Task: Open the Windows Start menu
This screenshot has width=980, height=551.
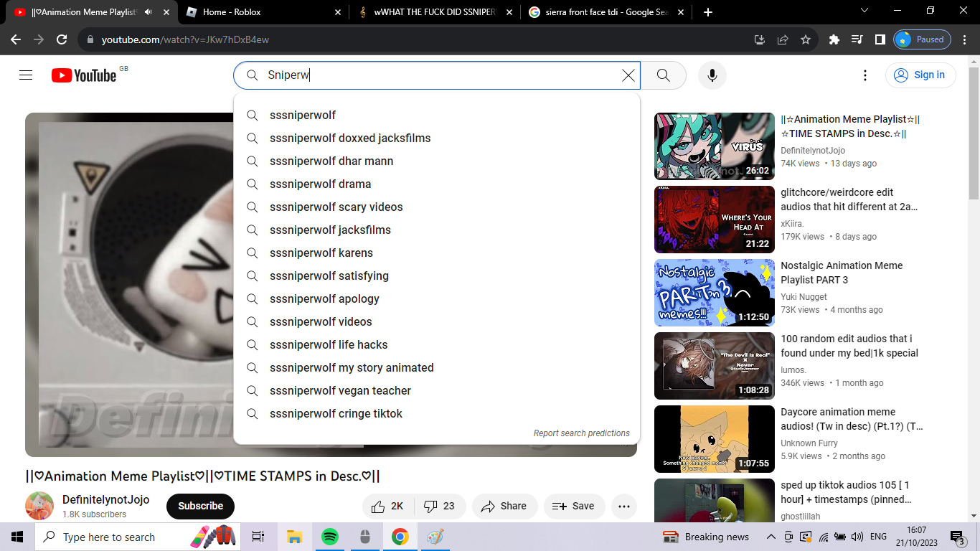Action: pyautogui.click(x=17, y=537)
